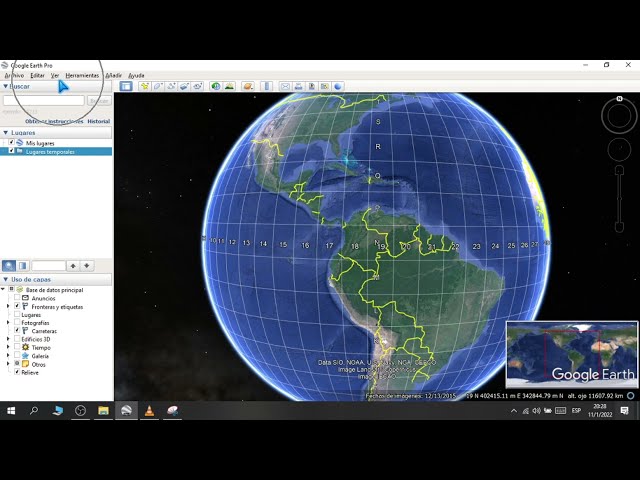This screenshot has height=480, width=640.
Task: Print the current view
Action: tap(298, 86)
